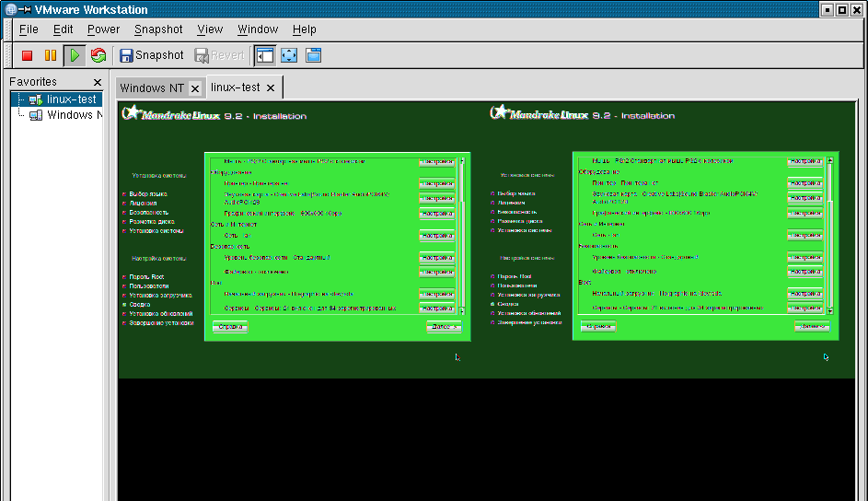Click Настройка for Файервол in left installer copy
Image resolution: width=868 pixels, height=501 pixels.
(437, 272)
